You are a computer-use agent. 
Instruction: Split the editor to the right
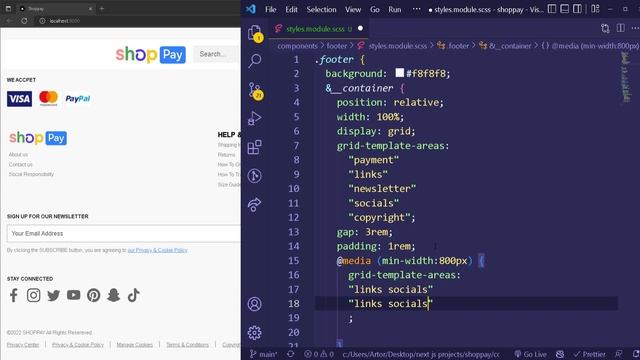[x=620, y=28]
